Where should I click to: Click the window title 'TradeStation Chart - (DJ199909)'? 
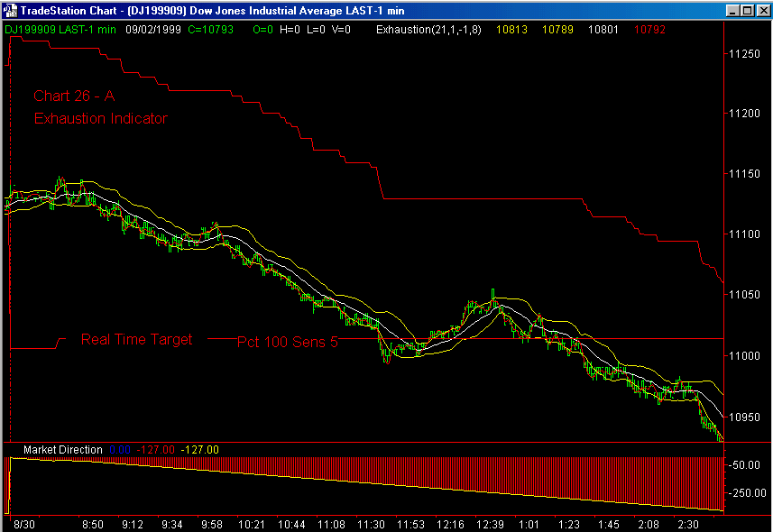coord(103,10)
